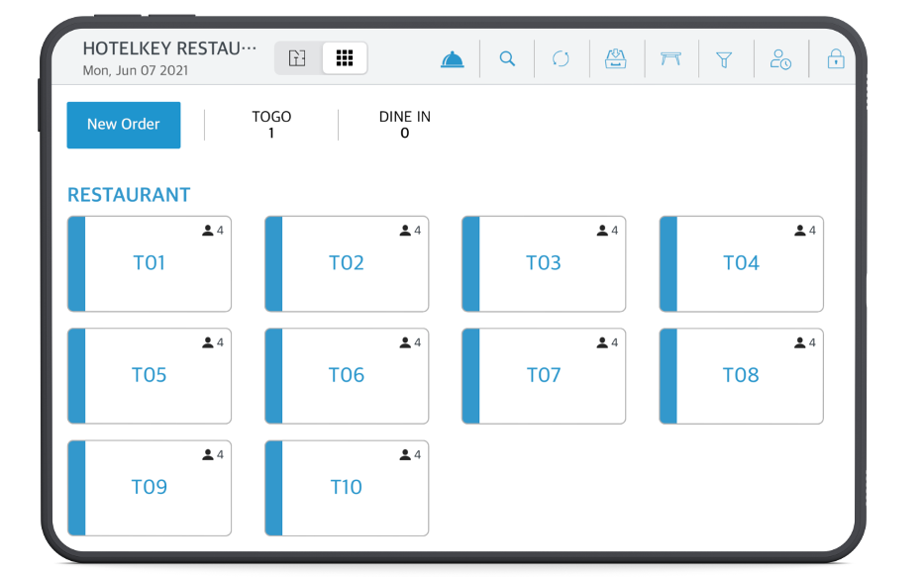The image size is (924, 577).
Task: Open the filter funnel icon
Action: (x=724, y=59)
